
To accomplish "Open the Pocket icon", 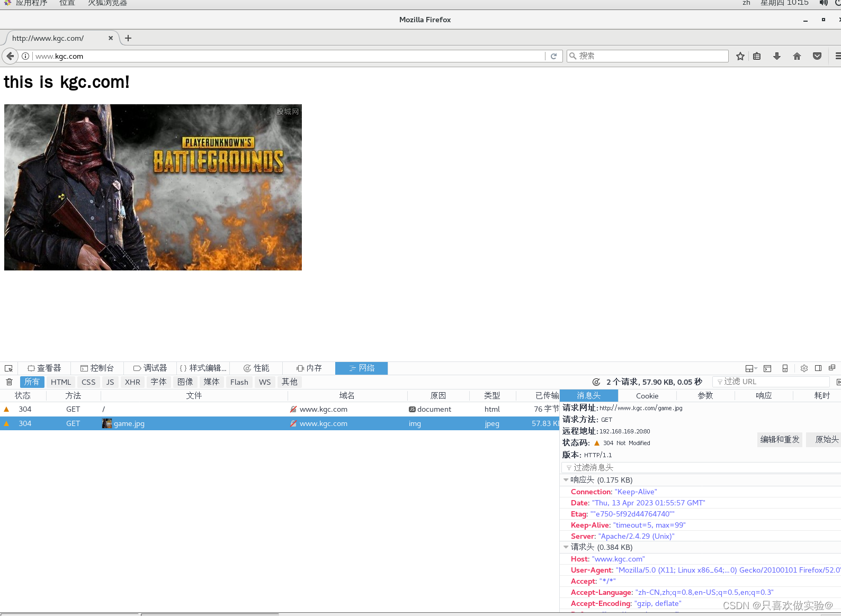I will click(817, 56).
